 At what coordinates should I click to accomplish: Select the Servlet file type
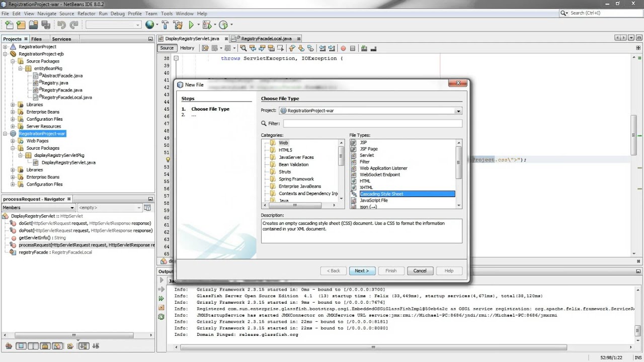[366, 155]
